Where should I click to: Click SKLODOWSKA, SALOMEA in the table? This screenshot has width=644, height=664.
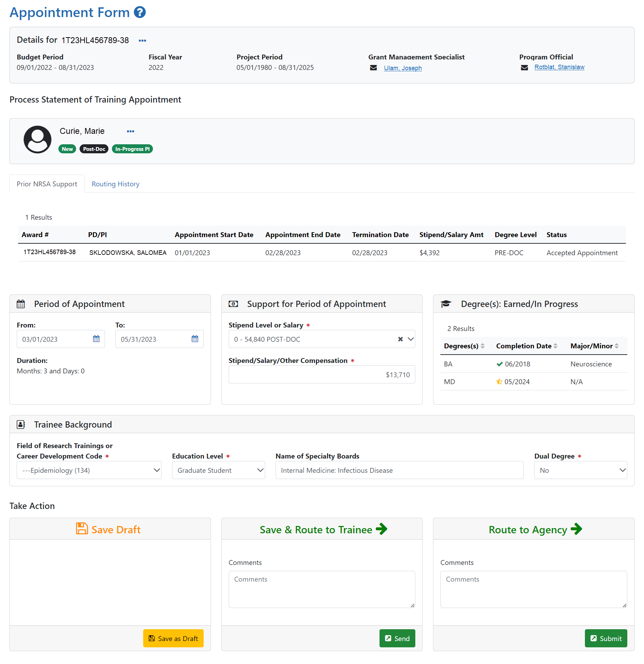(x=128, y=253)
